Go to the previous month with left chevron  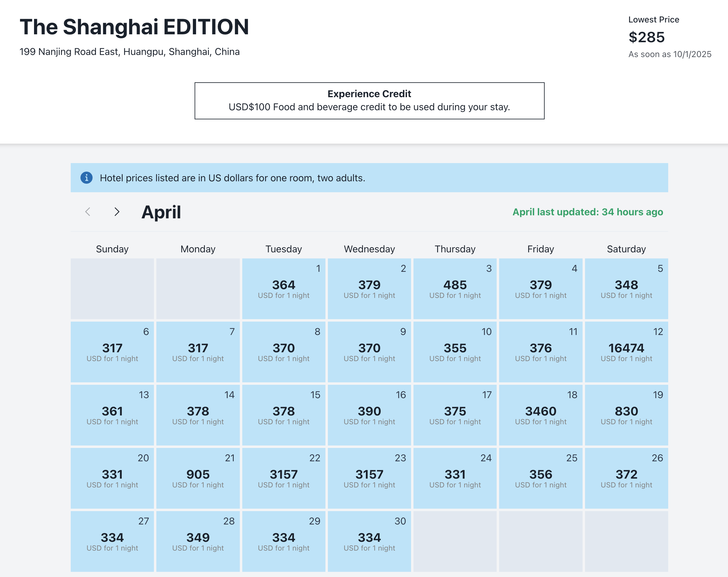(88, 212)
